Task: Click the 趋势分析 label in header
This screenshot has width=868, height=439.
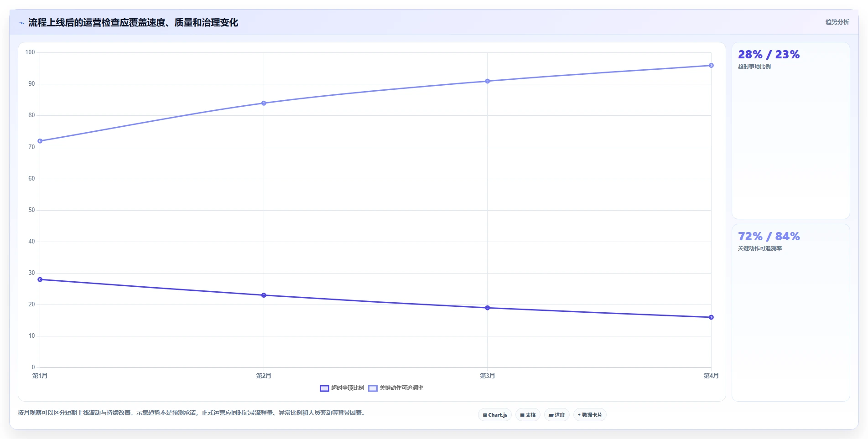Action: (837, 22)
